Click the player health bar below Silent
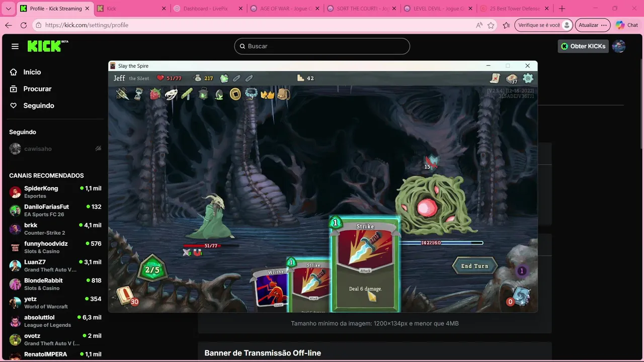The width and height of the screenshot is (644, 362). click(x=211, y=246)
